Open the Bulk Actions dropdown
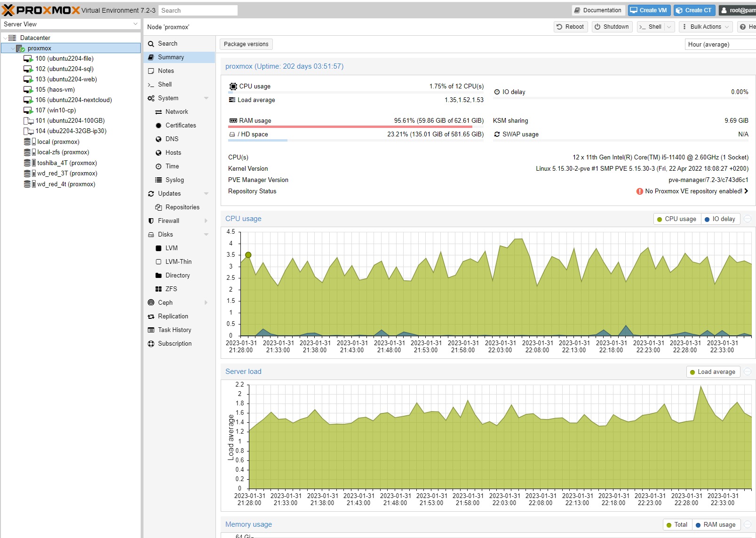Screen dimensions: 756x538 706,27
